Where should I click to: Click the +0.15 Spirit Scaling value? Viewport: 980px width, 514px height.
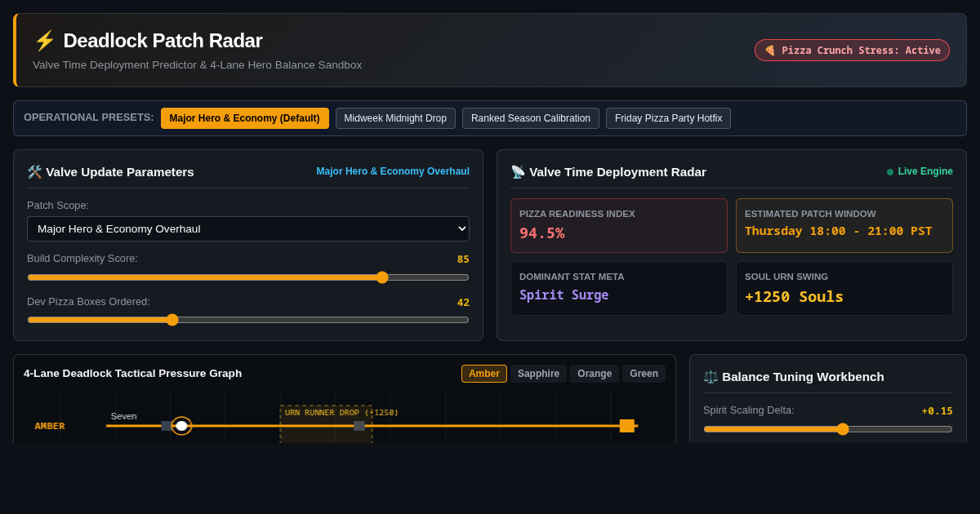(x=938, y=411)
